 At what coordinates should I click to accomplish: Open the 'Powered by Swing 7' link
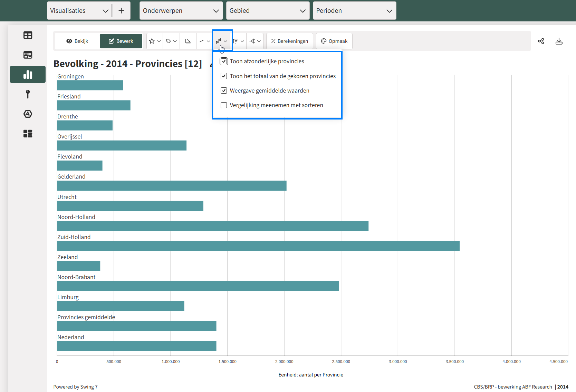coord(75,387)
